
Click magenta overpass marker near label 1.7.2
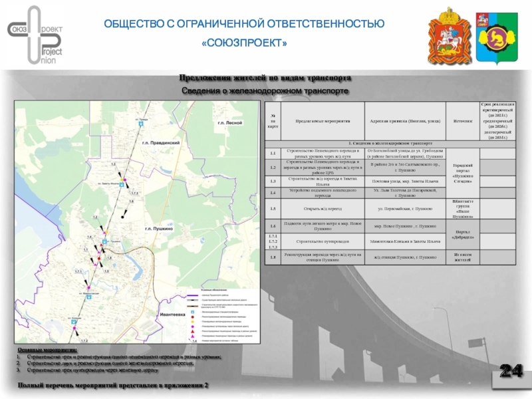(74, 328)
